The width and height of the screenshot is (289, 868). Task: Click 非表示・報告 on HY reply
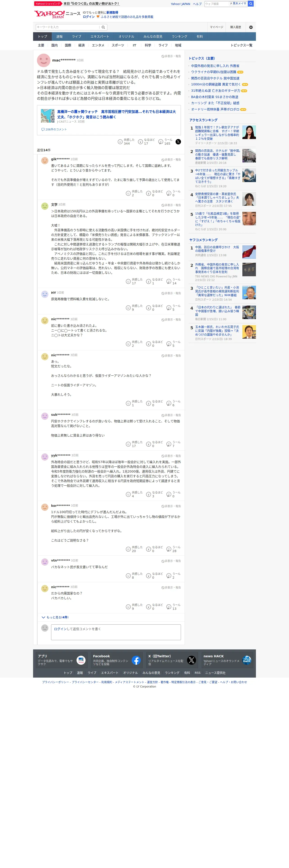point(171,293)
